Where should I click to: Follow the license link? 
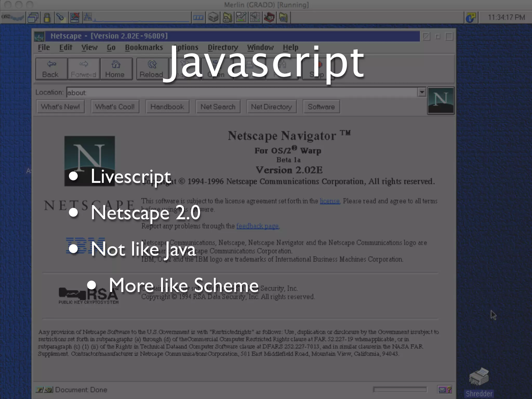330,201
